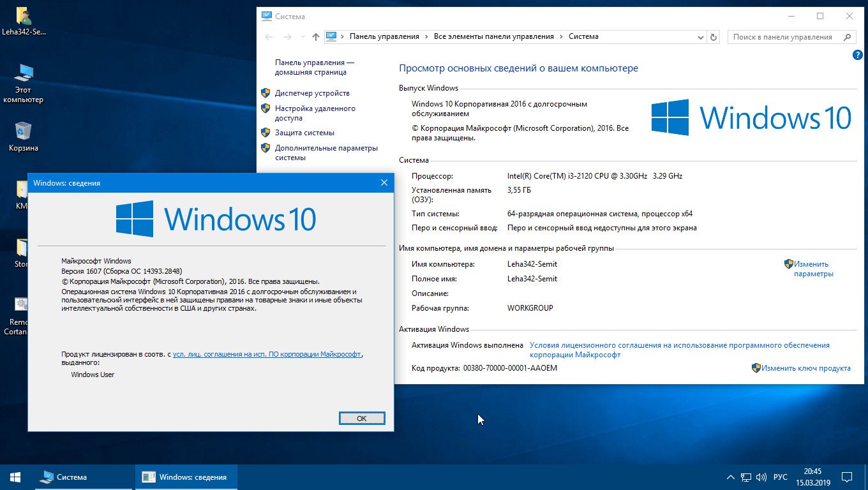Click Изменить параметры link
The image size is (868, 490).
point(813,269)
